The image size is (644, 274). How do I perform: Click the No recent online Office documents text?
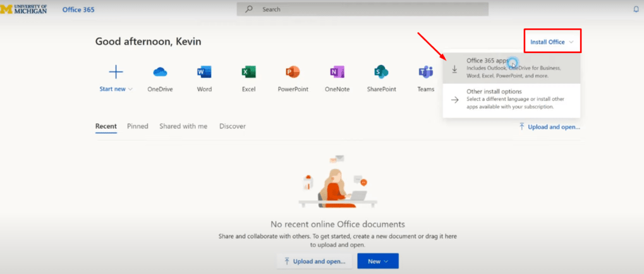[337, 224]
